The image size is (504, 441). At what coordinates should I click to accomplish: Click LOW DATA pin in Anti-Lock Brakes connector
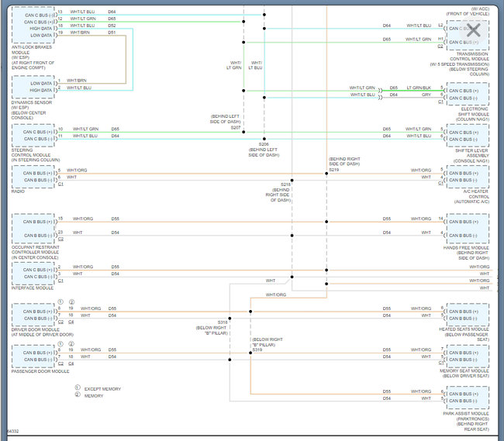click(x=41, y=36)
